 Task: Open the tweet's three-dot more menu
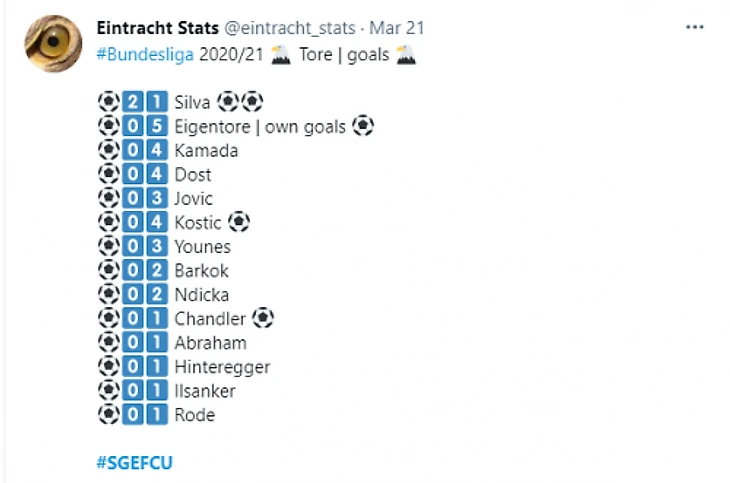pyautogui.click(x=695, y=28)
